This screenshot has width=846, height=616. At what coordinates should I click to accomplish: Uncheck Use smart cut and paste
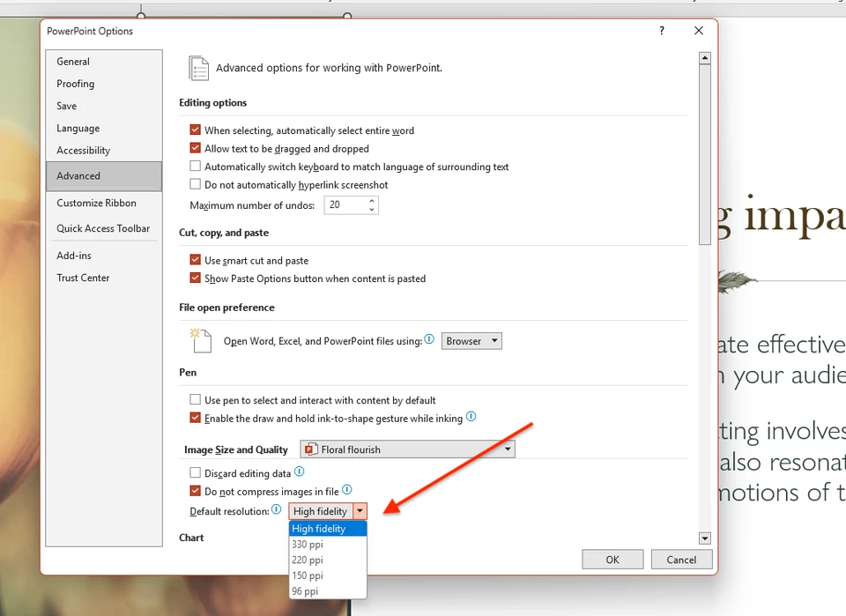coord(195,261)
